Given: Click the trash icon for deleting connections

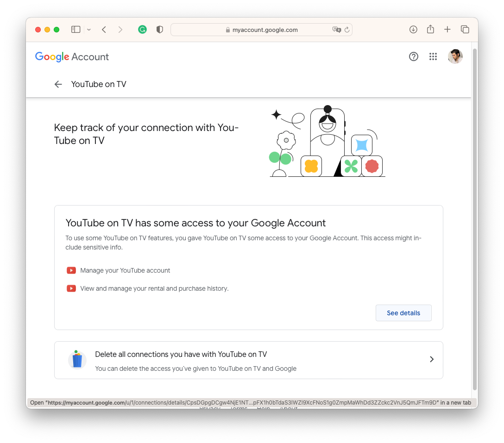Looking at the screenshot, I should pos(77,359).
